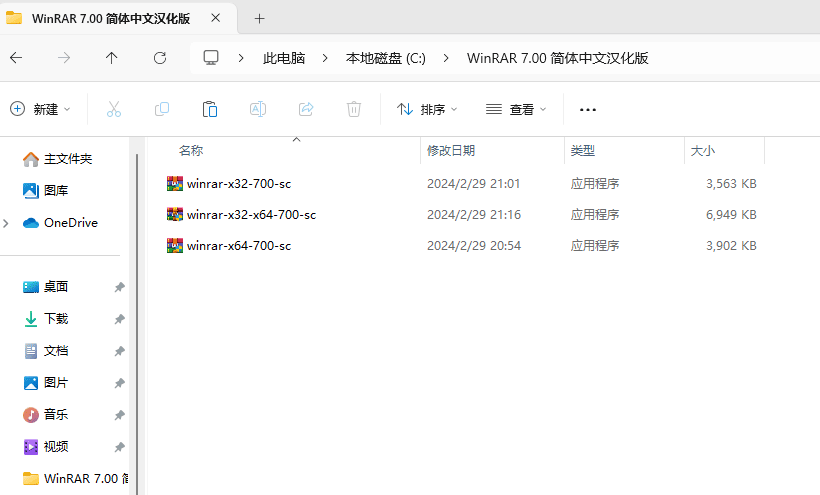Click size value 3,902 KB
Screen dimensions: 820x495
pos(731,246)
